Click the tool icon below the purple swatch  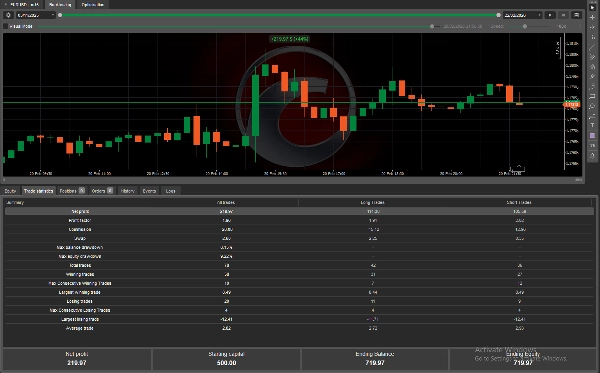click(x=592, y=145)
